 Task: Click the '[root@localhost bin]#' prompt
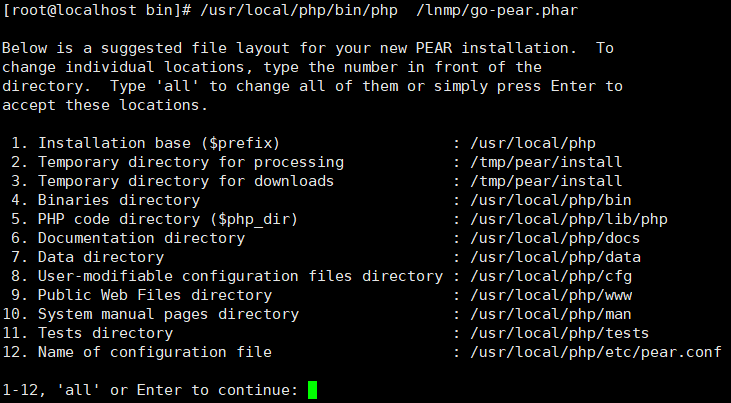coord(97,10)
